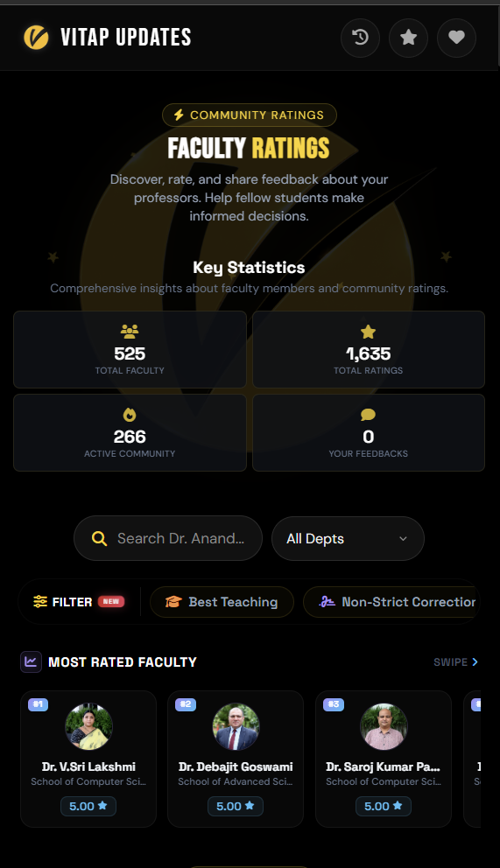Click the magnifier search icon

[99, 539]
